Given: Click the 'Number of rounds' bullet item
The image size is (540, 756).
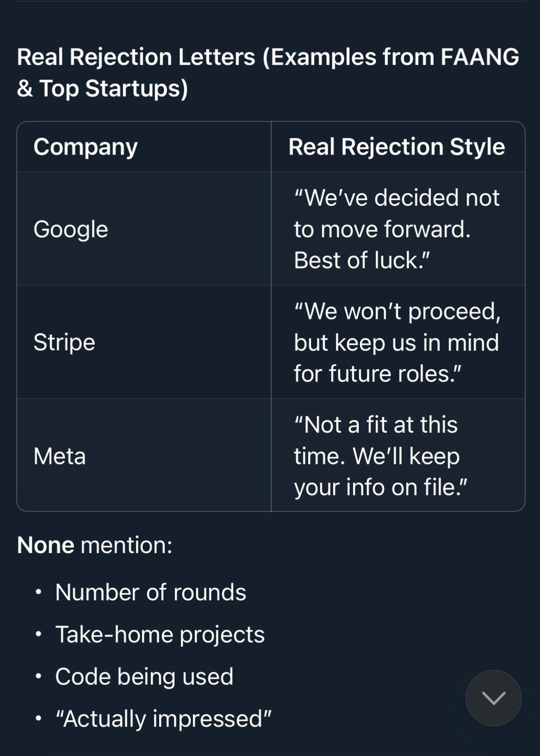Looking at the screenshot, I should point(150,592).
